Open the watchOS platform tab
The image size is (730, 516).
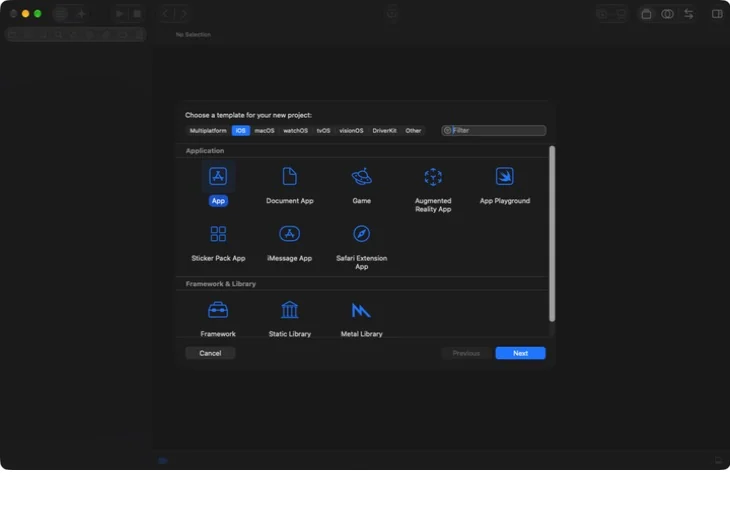tap(296, 130)
